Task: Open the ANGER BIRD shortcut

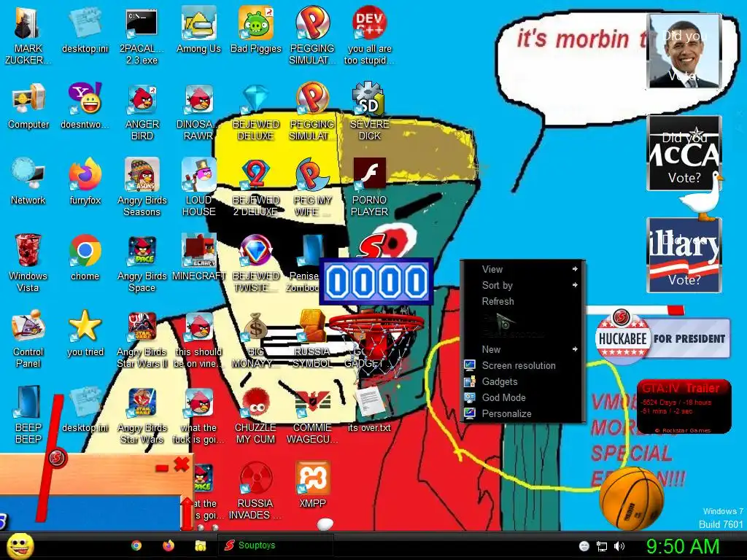Action: click(142, 112)
